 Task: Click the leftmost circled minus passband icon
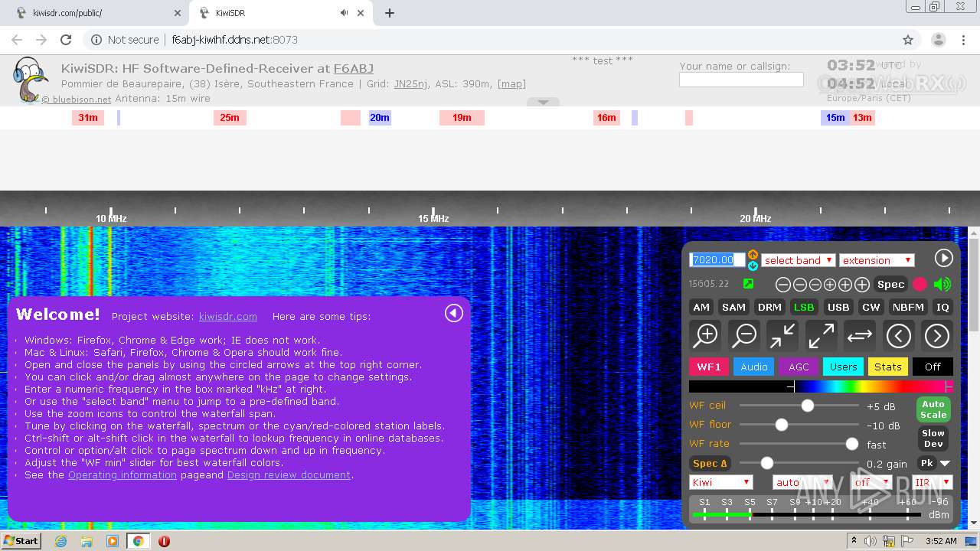coord(783,285)
